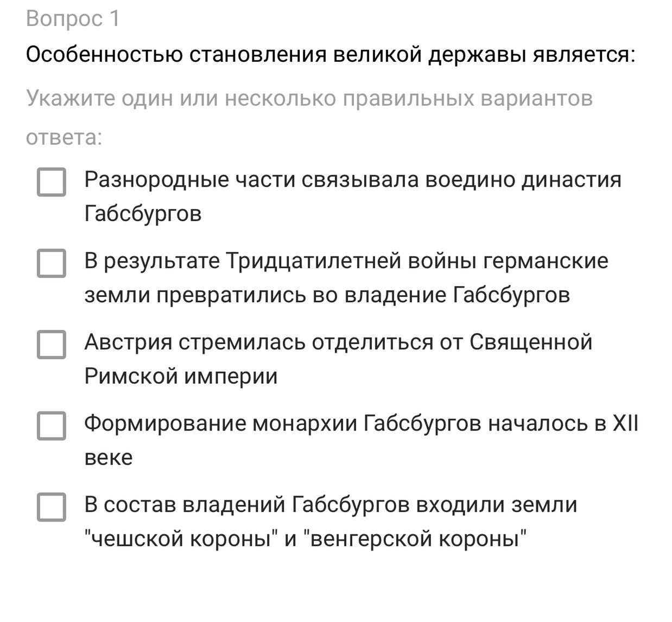This screenshot has width=672, height=622.
Task: Click "Габсбургов" below "Разнородные части" line
Action: (143, 213)
